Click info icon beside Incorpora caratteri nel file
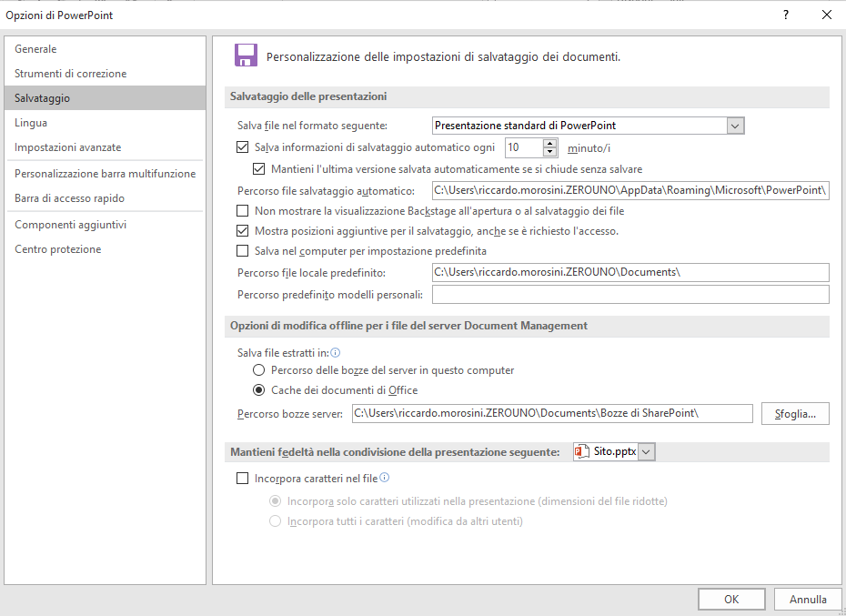 (384, 478)
